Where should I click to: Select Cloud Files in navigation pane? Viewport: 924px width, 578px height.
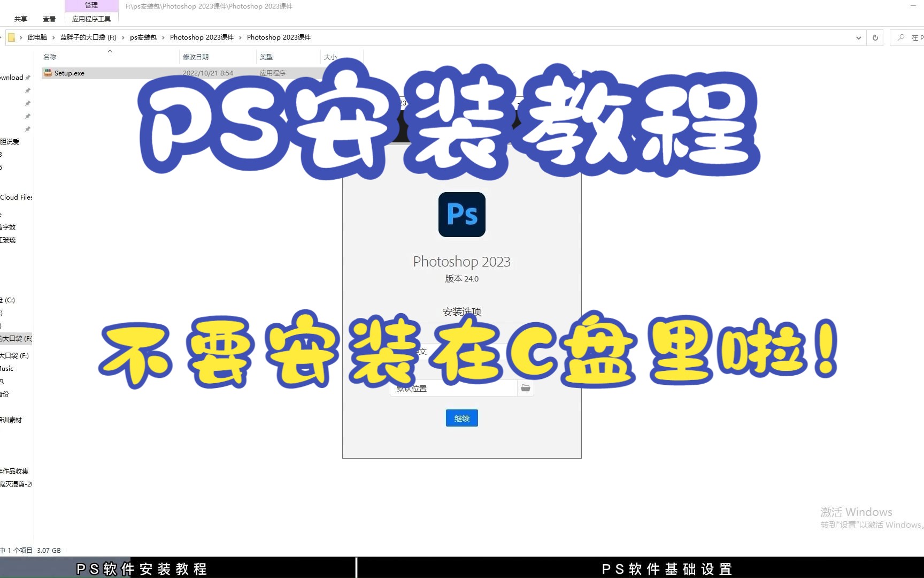click(x=16, y=197)
